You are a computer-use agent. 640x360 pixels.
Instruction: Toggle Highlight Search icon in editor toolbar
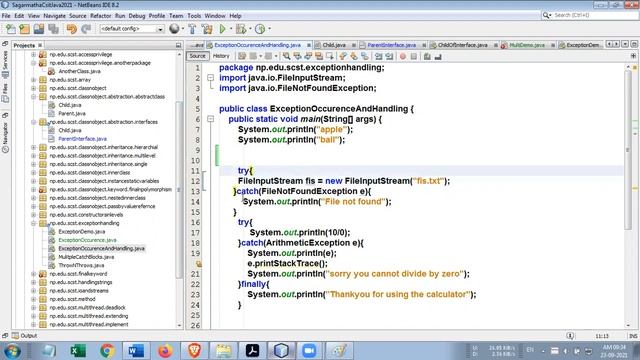(x=319, y=56)
